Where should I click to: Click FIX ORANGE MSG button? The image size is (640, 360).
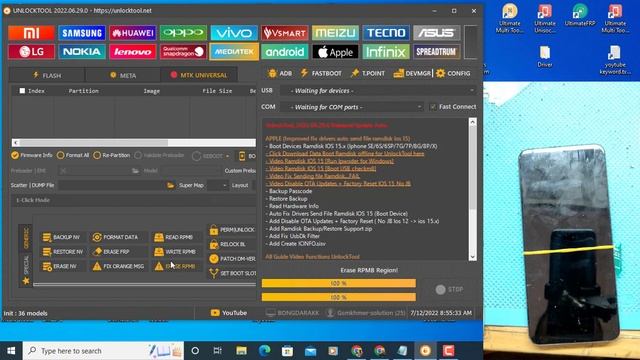118,267
